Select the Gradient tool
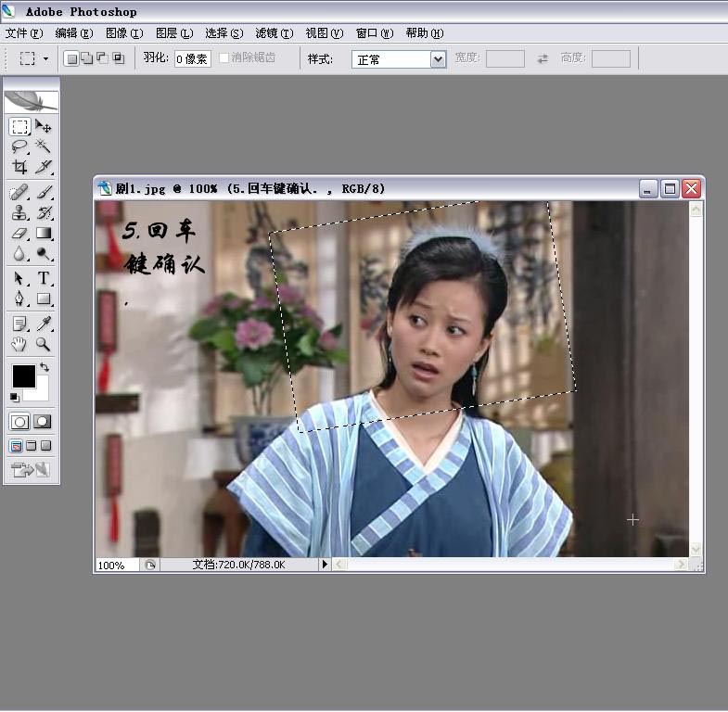Screen dimensions: 728x712 pyautogui.click(x=44, y=233)
